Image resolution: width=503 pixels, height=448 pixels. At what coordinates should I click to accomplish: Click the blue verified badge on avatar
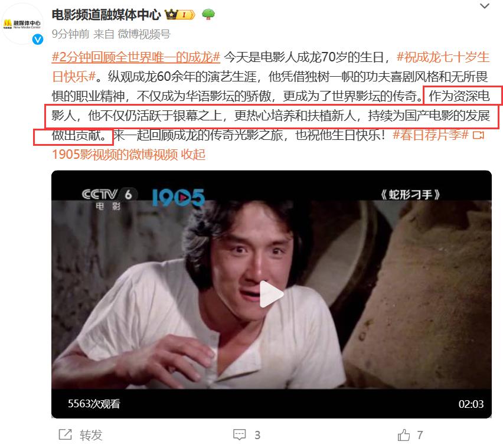[x=38, y=40]
